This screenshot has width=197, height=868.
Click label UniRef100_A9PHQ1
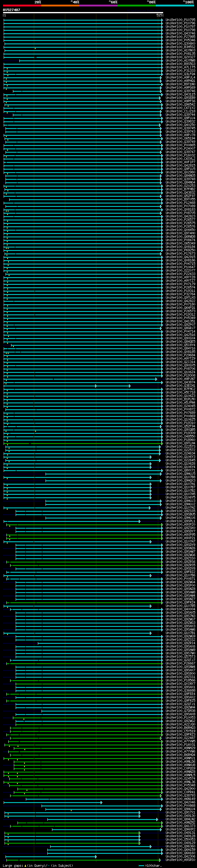coord(180,81)
